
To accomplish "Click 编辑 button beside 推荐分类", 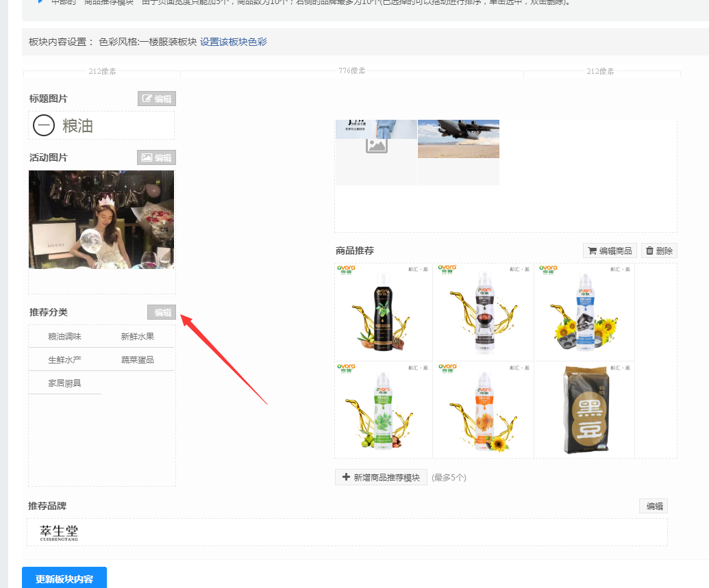I will tap(162, 312).
